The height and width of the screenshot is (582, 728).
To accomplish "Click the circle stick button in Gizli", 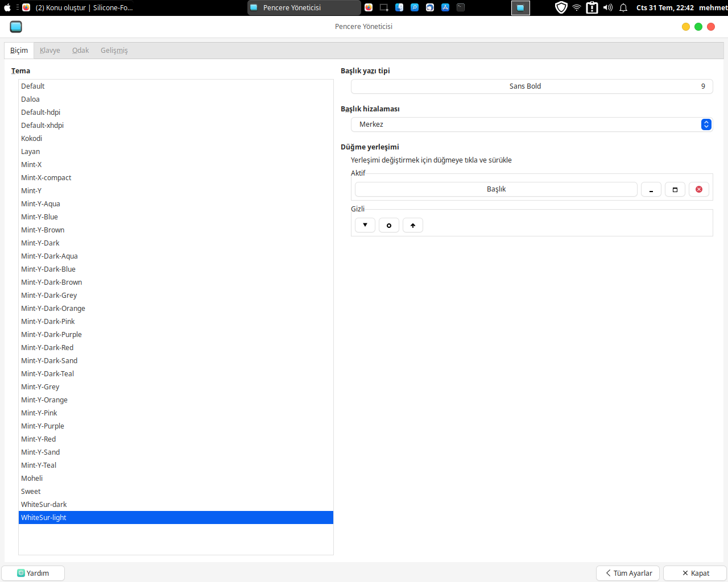I will [388, 225].
